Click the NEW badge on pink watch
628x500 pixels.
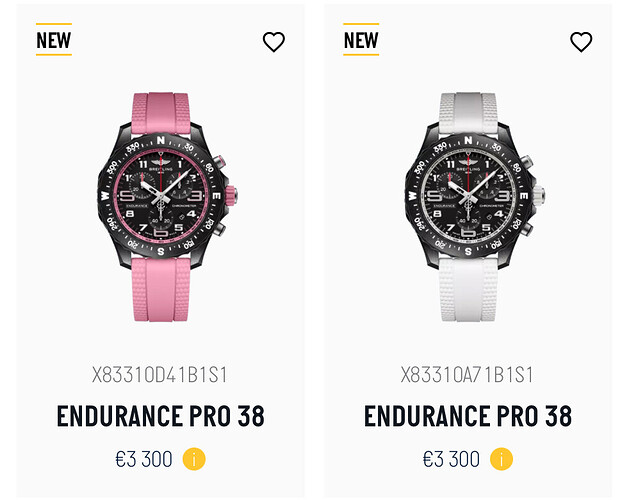[x=54, y=40]
